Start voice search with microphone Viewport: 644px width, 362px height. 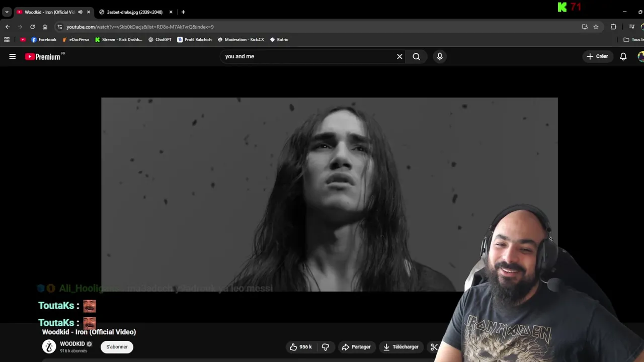(440, 56)
